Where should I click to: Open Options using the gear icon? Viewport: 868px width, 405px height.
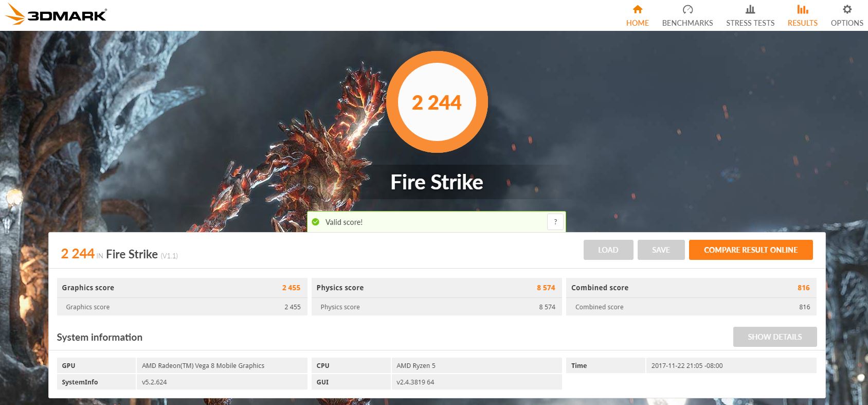pos(847,9)
